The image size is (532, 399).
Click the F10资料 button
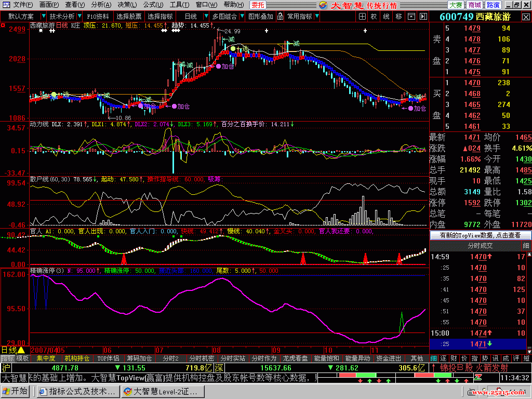[97, 16]
